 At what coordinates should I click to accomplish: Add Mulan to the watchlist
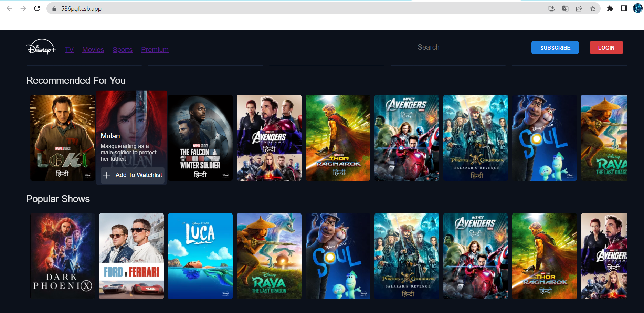(132, 175)
